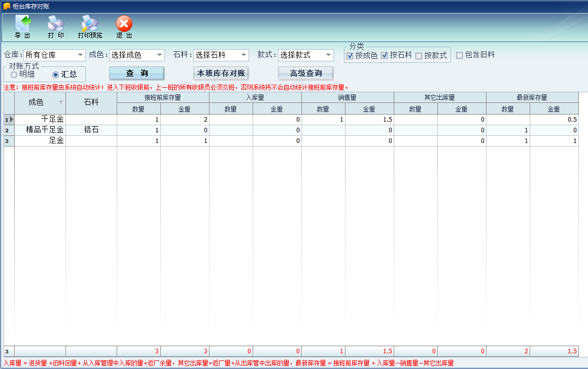The height and width of the screenshot is (369, 588).
Task: Click the 高级查询 advanced query button
Action: tap(305, 73)
